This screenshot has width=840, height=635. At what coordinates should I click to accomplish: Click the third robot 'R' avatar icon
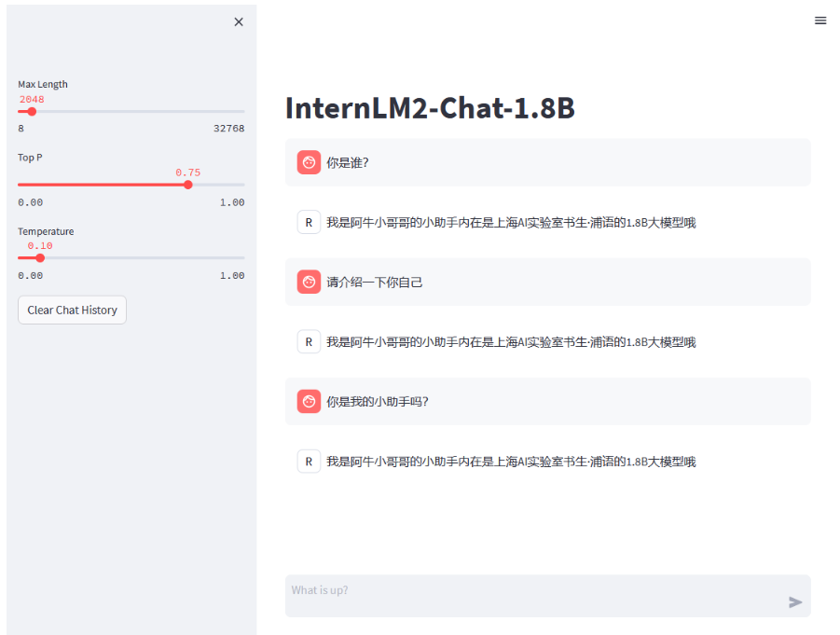309,461
